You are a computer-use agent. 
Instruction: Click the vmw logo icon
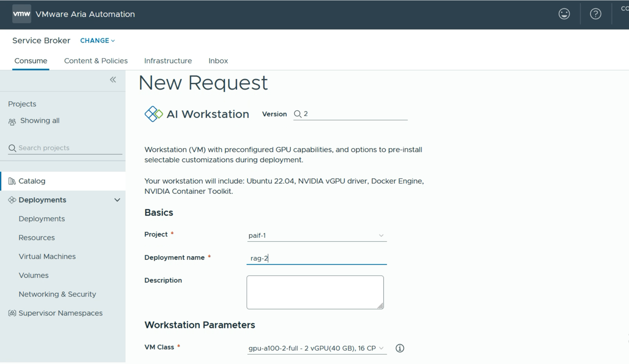22,14
